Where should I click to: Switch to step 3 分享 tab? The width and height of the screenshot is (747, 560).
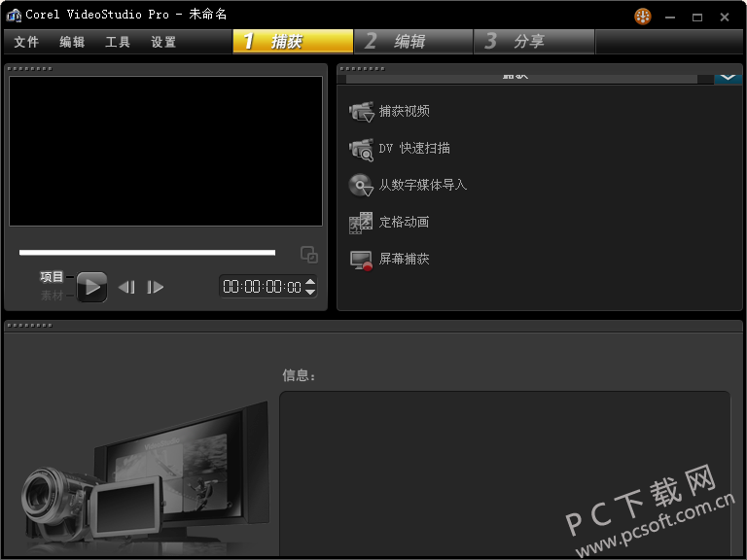534,42
